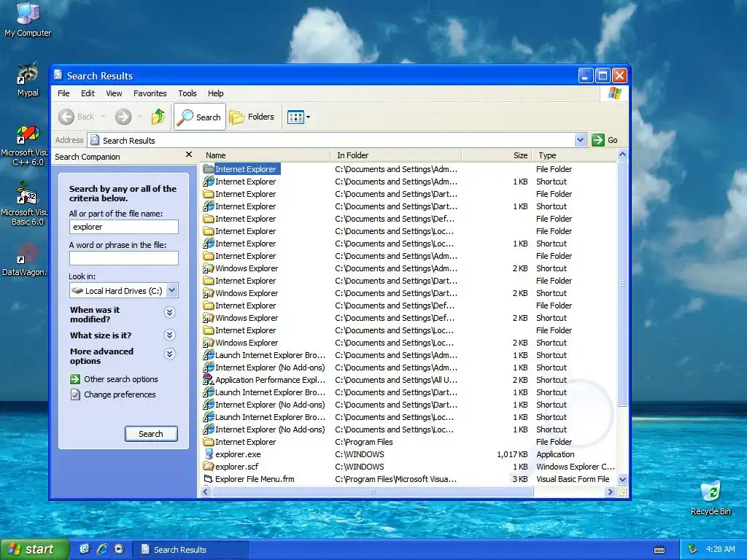Click the Go button
Viewport: 747px width, 560px height.
[x=605, y=140]
